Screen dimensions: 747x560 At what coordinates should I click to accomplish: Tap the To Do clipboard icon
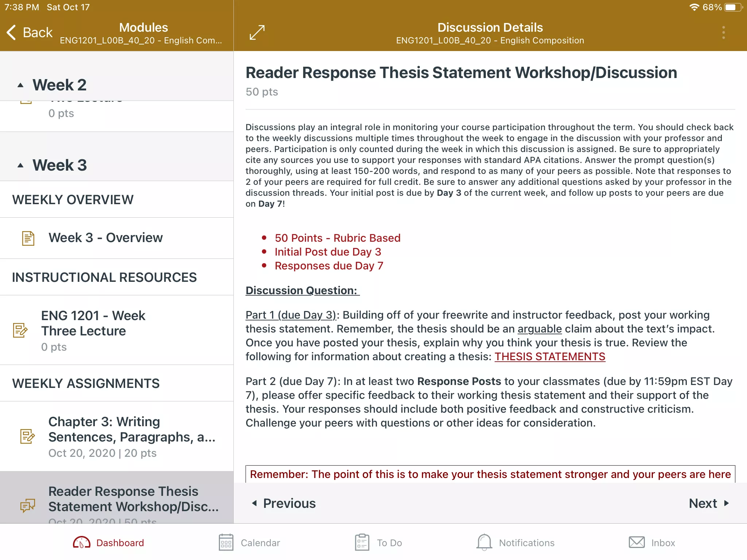[362, 542]
